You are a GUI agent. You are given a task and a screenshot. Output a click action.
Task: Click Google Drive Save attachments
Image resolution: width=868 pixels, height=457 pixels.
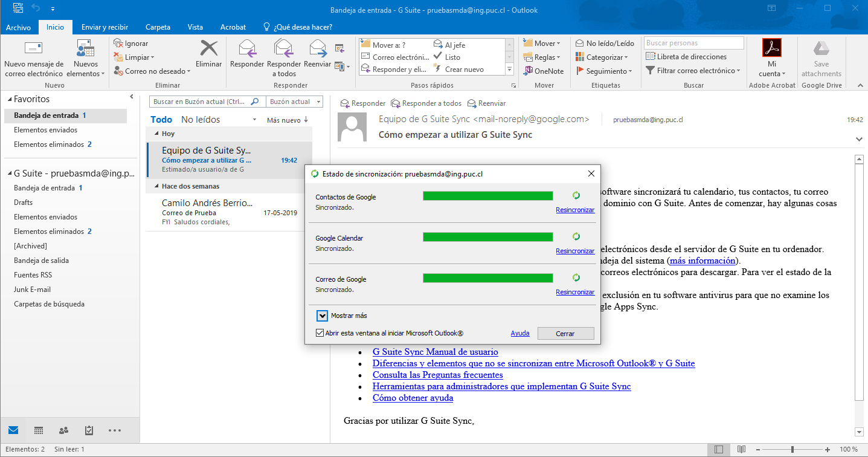(x=821, y=58)
